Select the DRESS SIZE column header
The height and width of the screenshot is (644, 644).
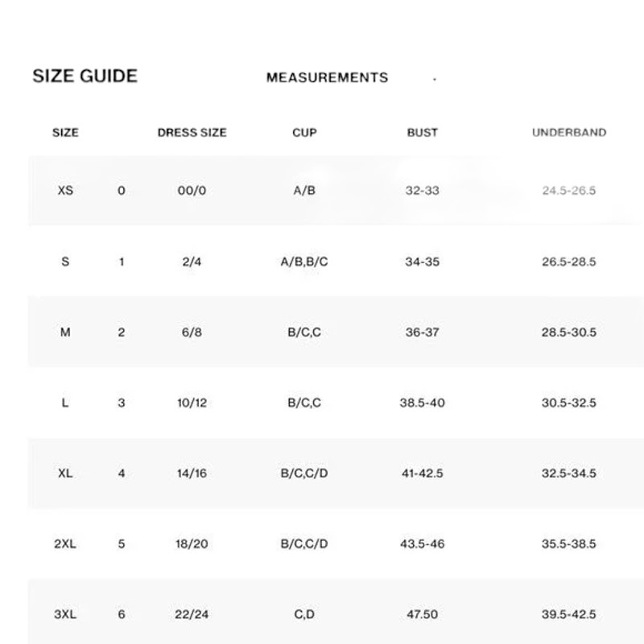coord(192,133)
